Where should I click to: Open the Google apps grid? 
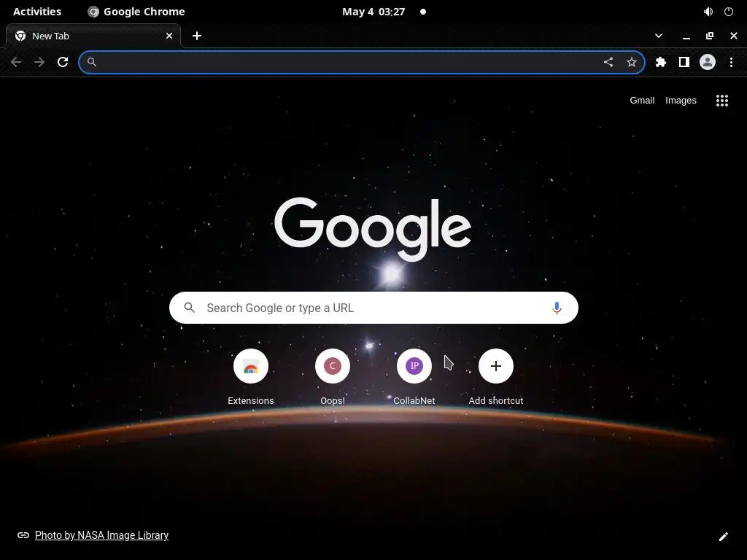pos(722,101)
